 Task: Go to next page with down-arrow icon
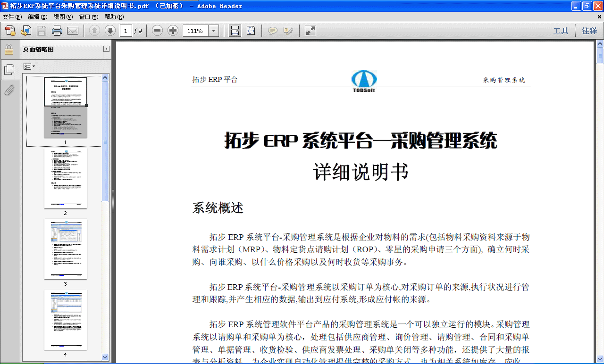(x=110, y=30)
